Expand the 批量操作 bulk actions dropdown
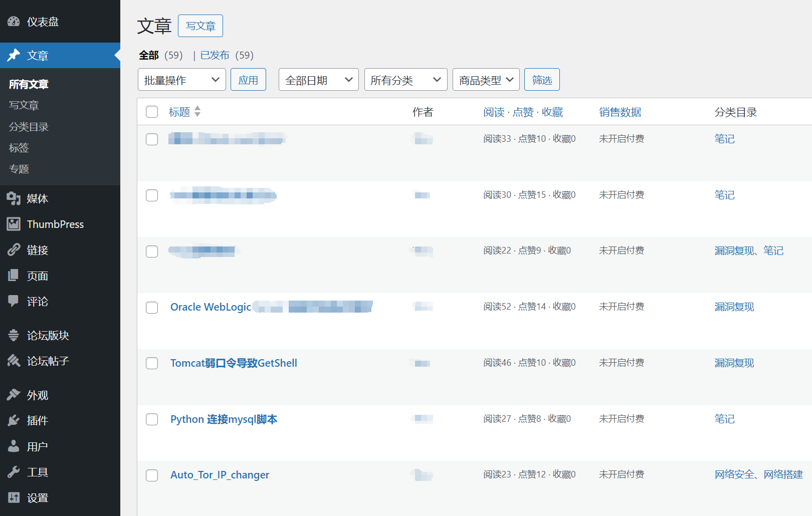Viewport: 812px width, 516px height. tap(181, 80)
